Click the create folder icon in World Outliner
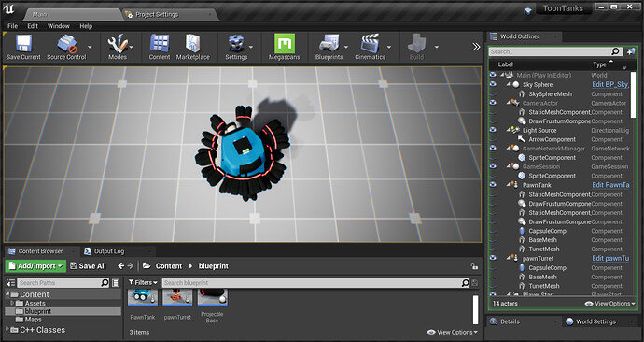 pyautogui.click(x=631, y=51)
